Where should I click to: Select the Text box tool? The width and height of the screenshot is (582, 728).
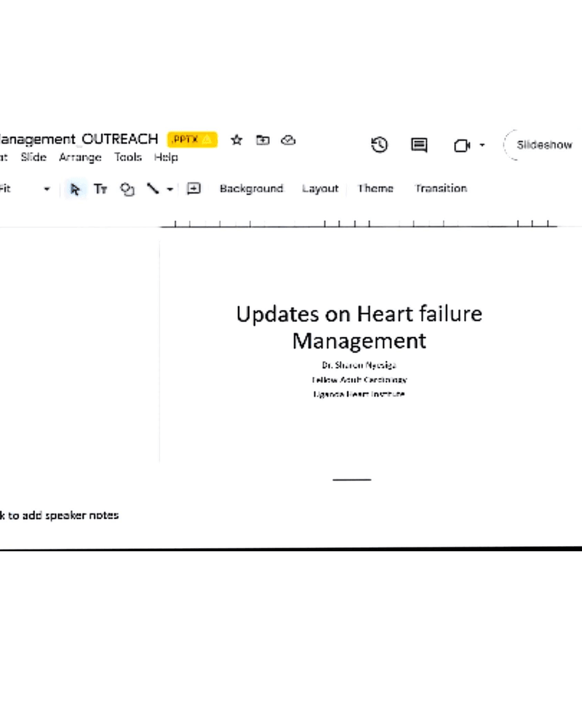coord(100,189)
